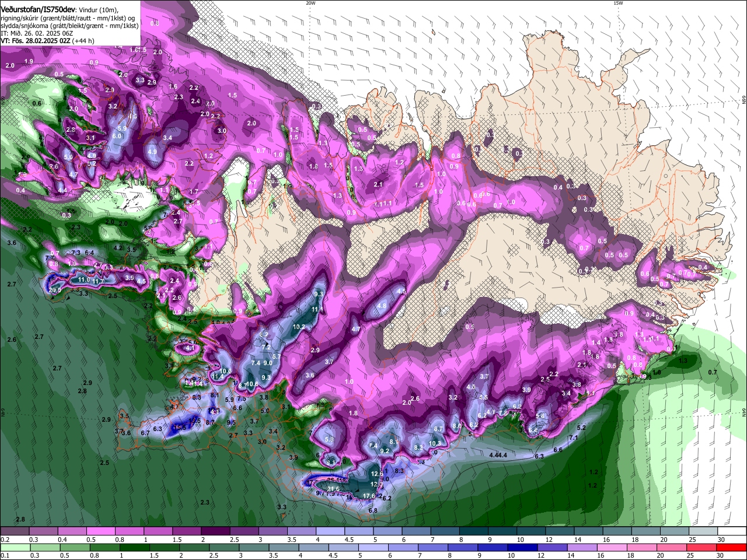
Task: Pick the snow legend swatch starting at 16
Action: click(617, 531)
